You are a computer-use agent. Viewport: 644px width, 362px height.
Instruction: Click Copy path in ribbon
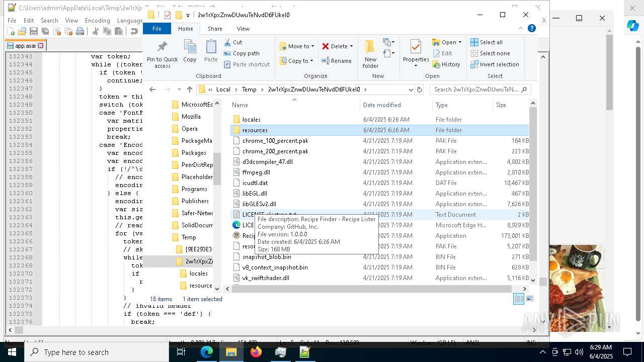(242, 53)
